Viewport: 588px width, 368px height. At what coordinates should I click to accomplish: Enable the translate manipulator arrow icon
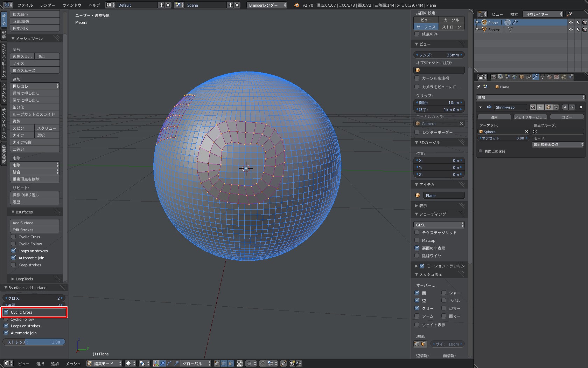162,363
